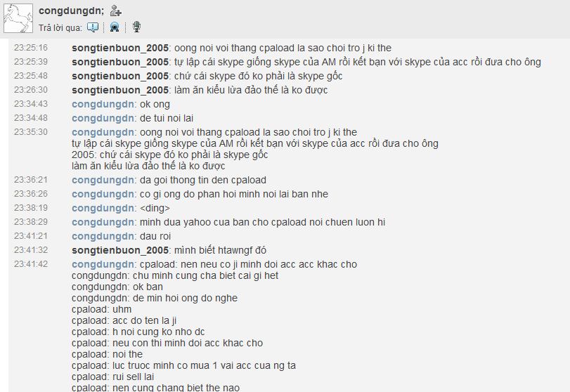Select the quoted line "cpaload: acc do ten la ji"
570x392 pixels.
pyautogui.click(x=124, y=321)
